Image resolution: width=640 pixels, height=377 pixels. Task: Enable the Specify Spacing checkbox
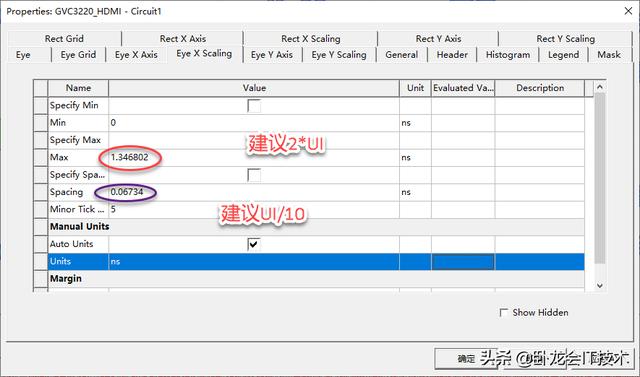(254, 175)
